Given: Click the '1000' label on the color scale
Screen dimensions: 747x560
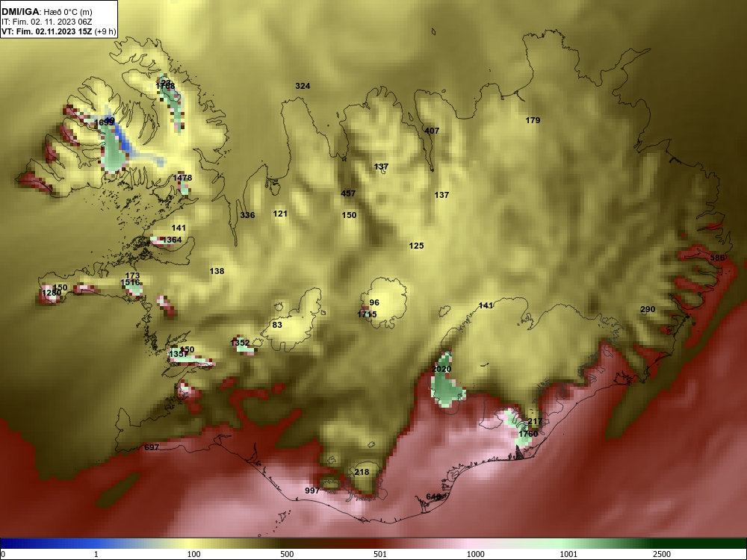Looking at the screenshot, I should 475,555.
